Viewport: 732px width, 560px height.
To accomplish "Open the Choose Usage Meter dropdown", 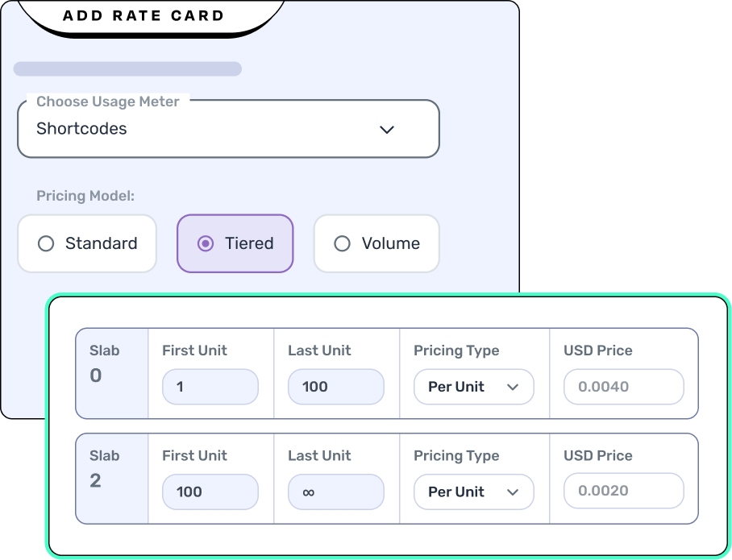I will (x=228, y=128).
